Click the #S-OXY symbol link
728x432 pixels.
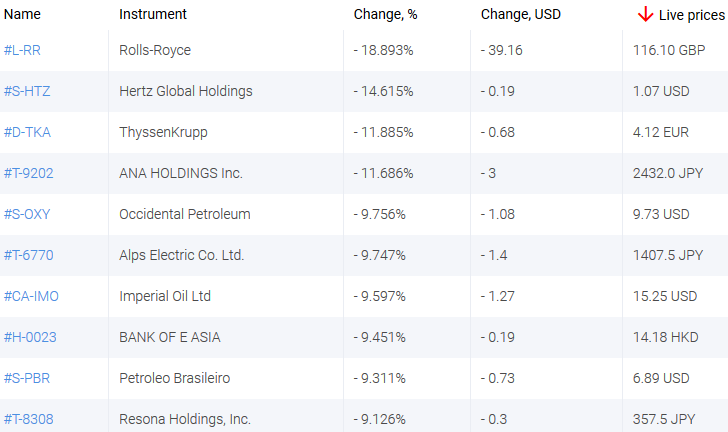[27, 214]
